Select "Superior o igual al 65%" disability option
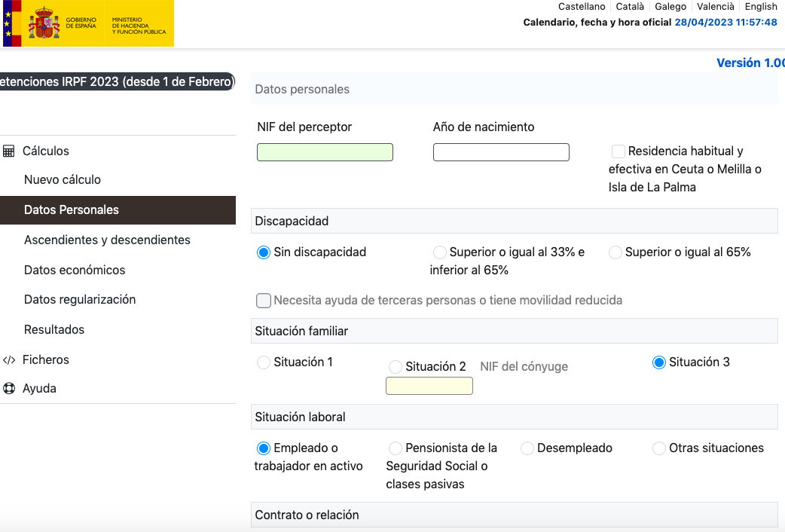Image resolution: width=785 pixels, height=532 pixels. point(615,252)
